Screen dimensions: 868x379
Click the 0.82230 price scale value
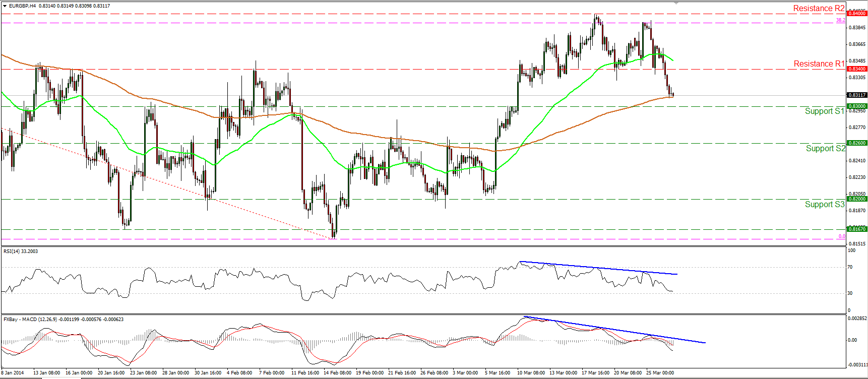pyautogui.click(x=857, y=177)
